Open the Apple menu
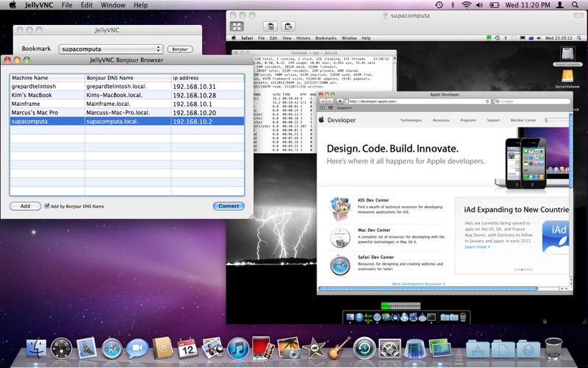The width and height of the screenshot is (588, 368). [x=12, y=5]
